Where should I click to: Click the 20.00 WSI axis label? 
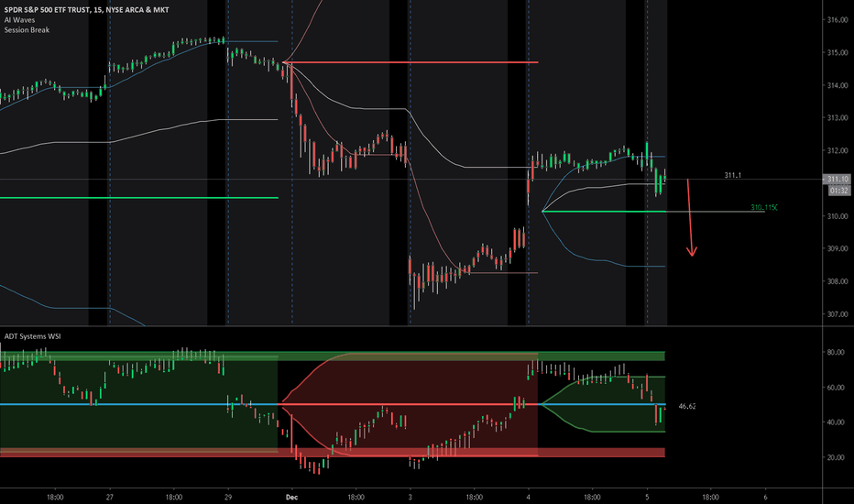836,457
